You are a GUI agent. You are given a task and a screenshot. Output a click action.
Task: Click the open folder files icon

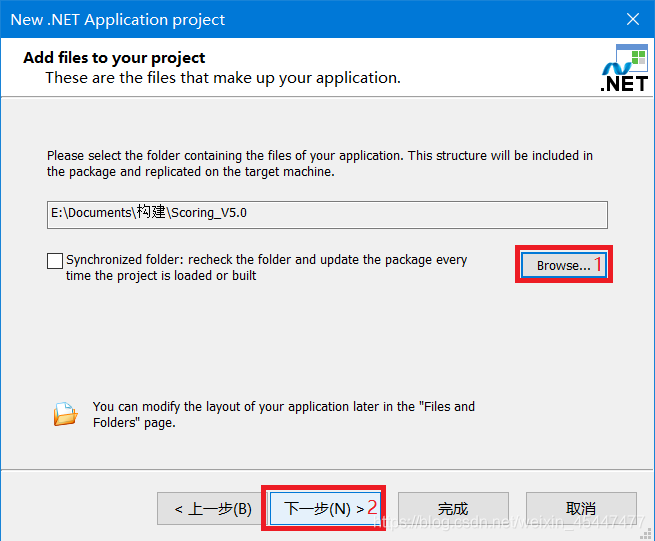coord(65,414)
